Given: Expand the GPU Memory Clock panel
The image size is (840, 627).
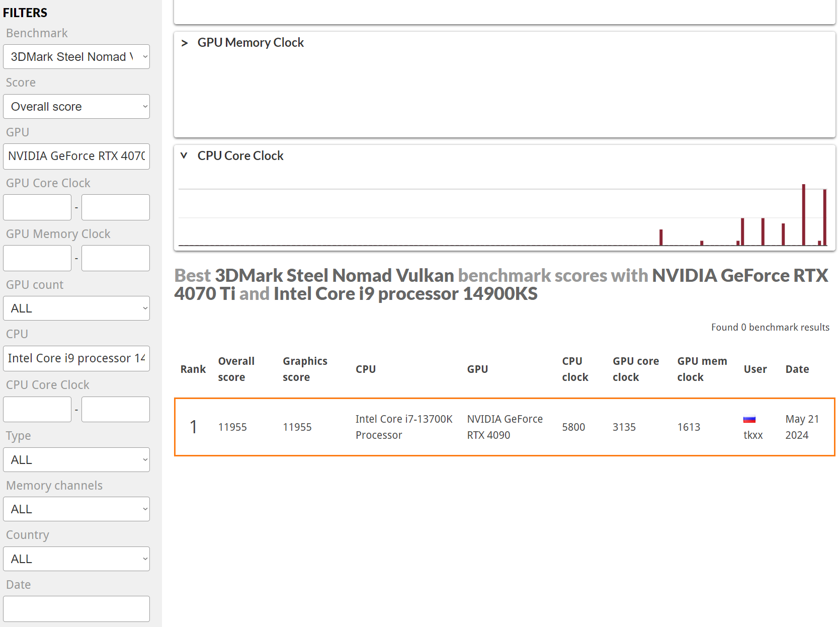Looking at the screenshot, I should pyautogui.click(x=185, y=43).
